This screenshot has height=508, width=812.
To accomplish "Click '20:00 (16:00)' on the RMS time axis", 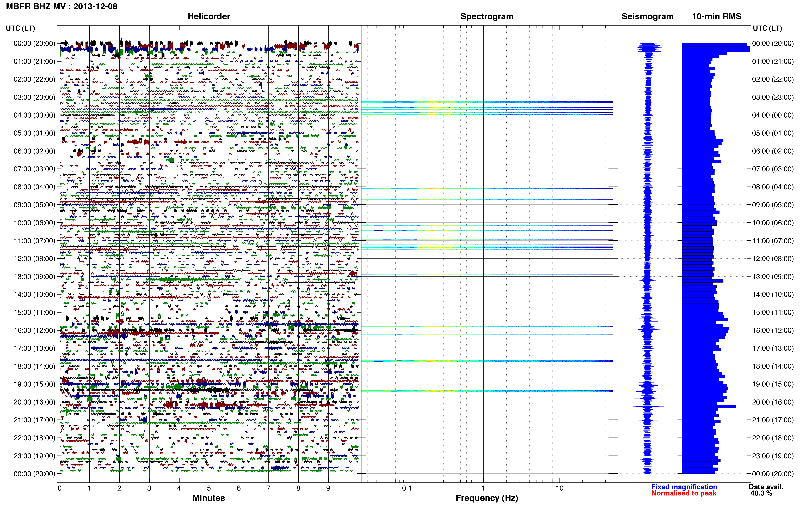I will (x=773, y=402).
